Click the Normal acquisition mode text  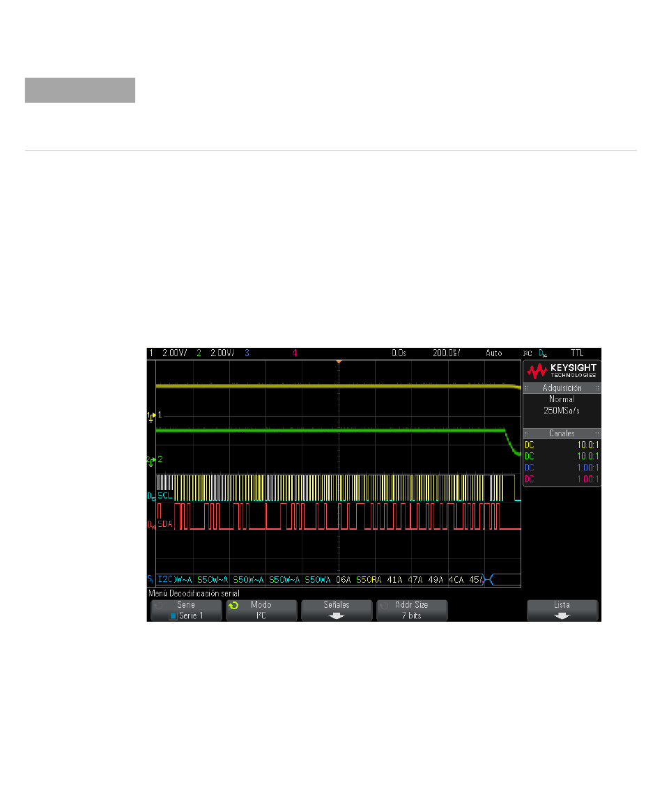pyautogui.click(x=562, y=399)
